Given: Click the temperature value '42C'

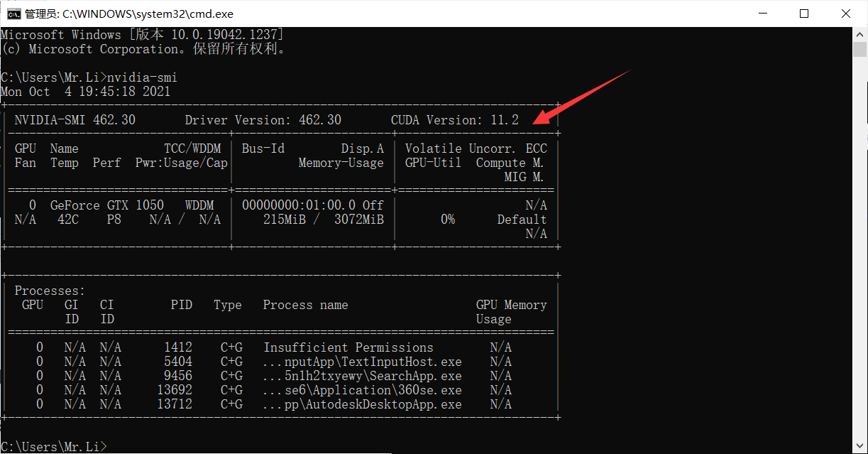Looking at the screenshot, I should 68,220.
